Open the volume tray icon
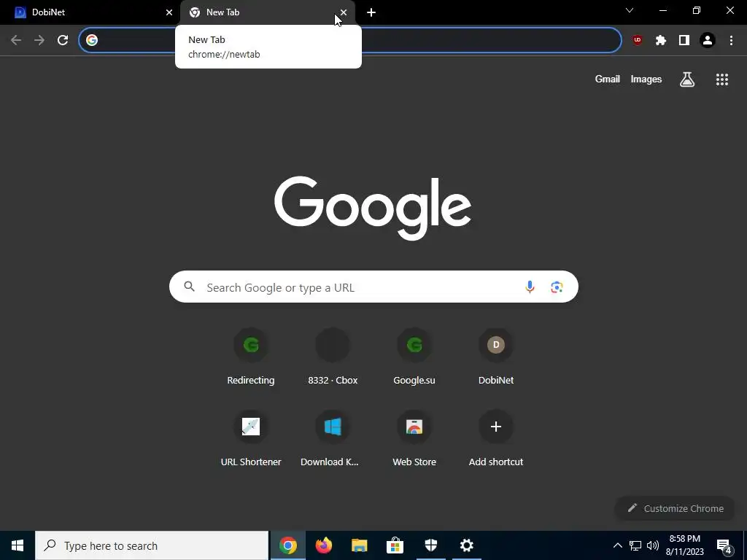This screenshot has width=747, height=560. (x=653, y=545)
